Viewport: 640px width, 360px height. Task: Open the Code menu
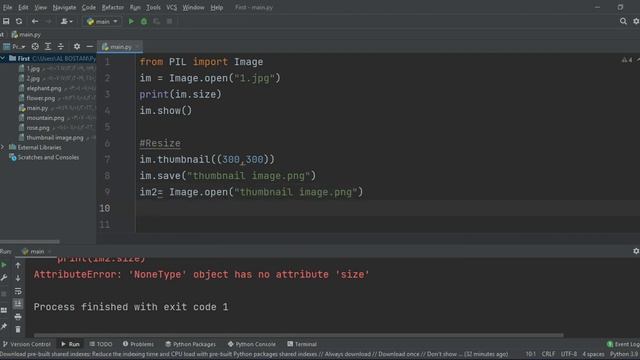89,7
